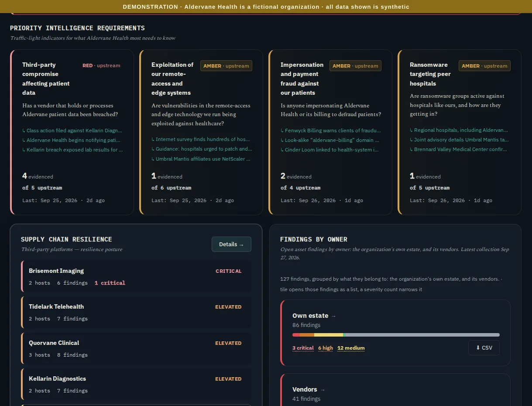The image size is (532, 406).
Task: Open the Brisemont Imaging vendor row
Action: click(x=136, y=276)
